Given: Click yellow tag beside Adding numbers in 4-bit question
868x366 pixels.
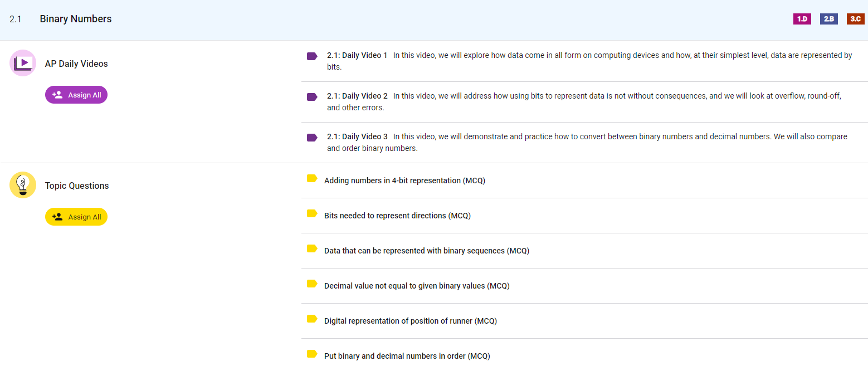Looking at the screenshot, I should [x=312, y=179].
